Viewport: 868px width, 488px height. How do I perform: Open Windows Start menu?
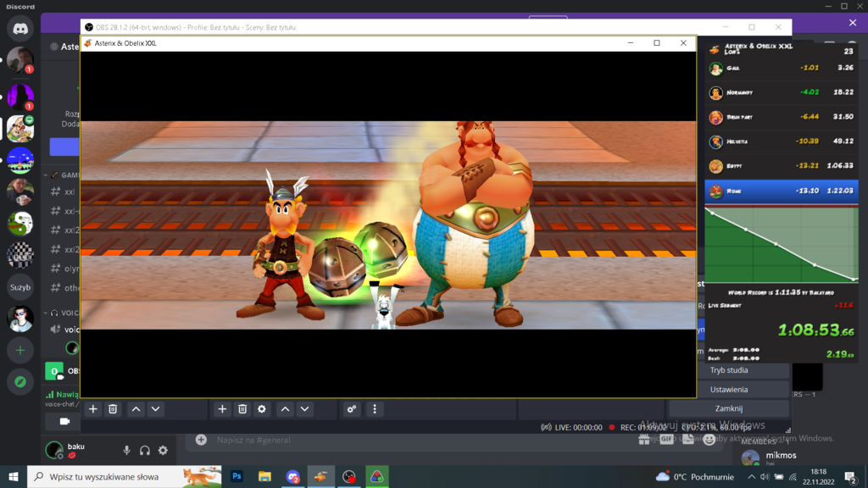coord(14,476)
